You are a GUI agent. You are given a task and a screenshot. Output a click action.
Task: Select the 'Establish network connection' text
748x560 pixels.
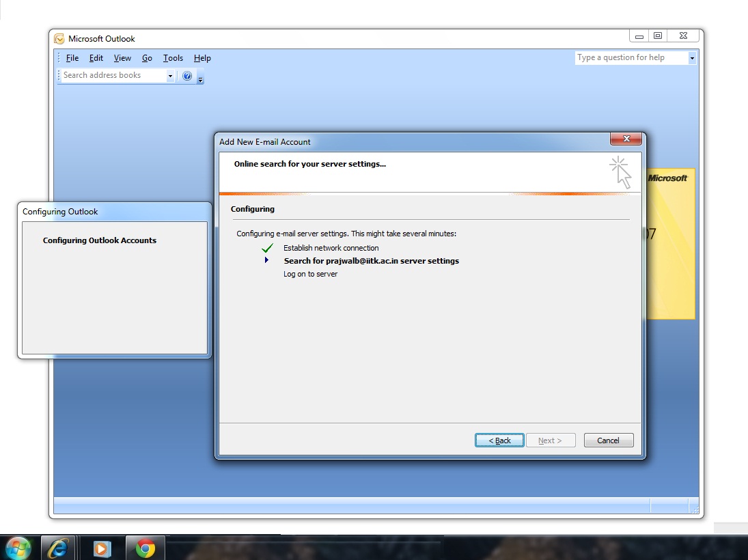(331, 248)
